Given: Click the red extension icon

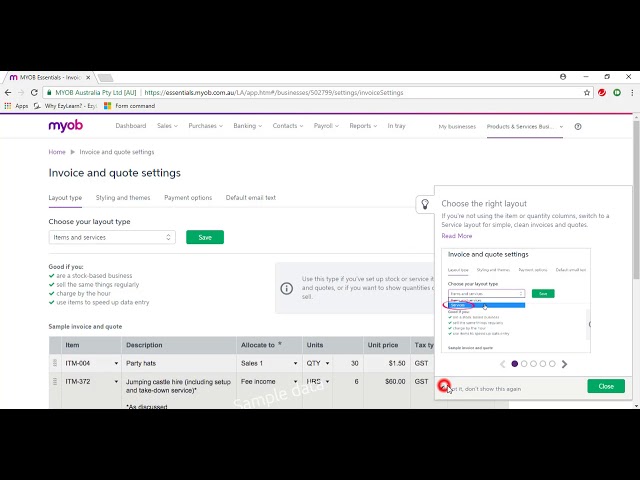Looking at the screenshot, I should [602, 93].
